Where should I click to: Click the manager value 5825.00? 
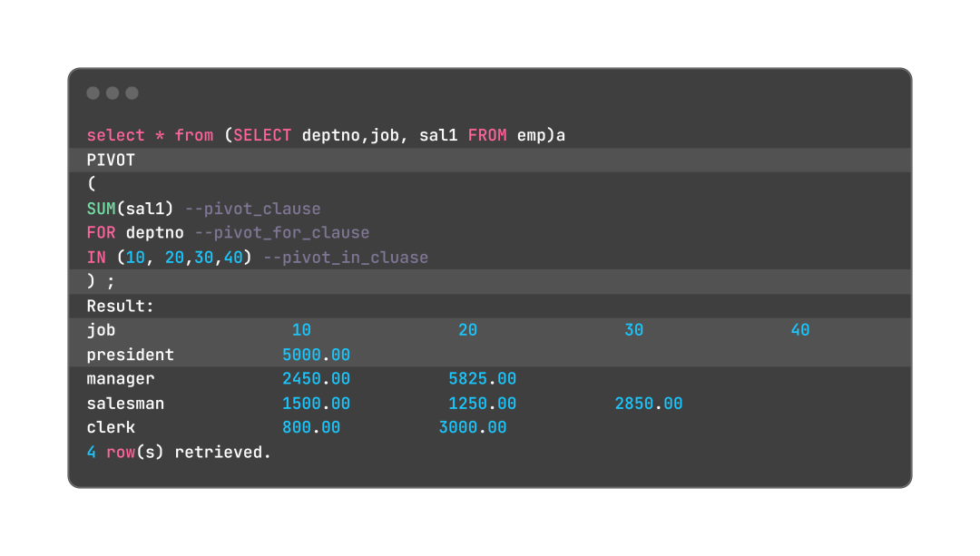(483, 379)
